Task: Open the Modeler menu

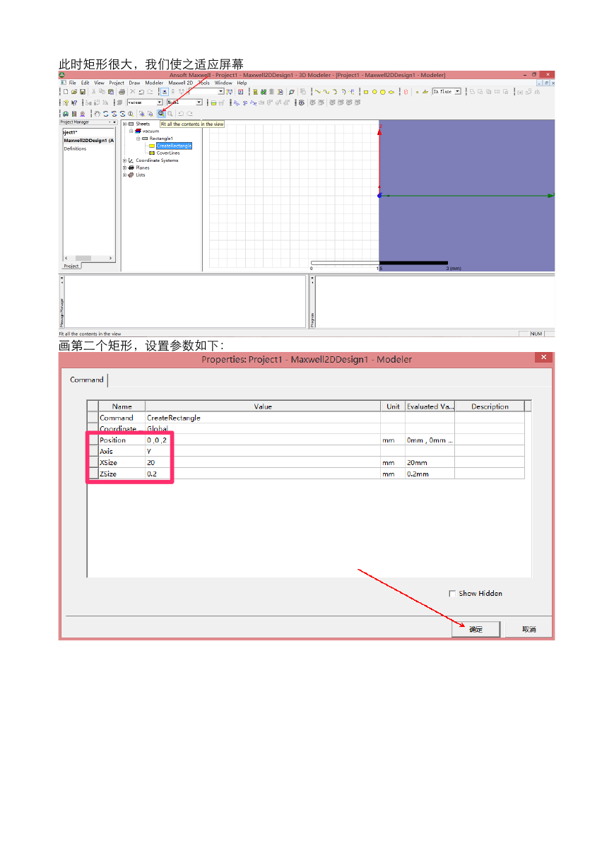Action: pos(154,83)
